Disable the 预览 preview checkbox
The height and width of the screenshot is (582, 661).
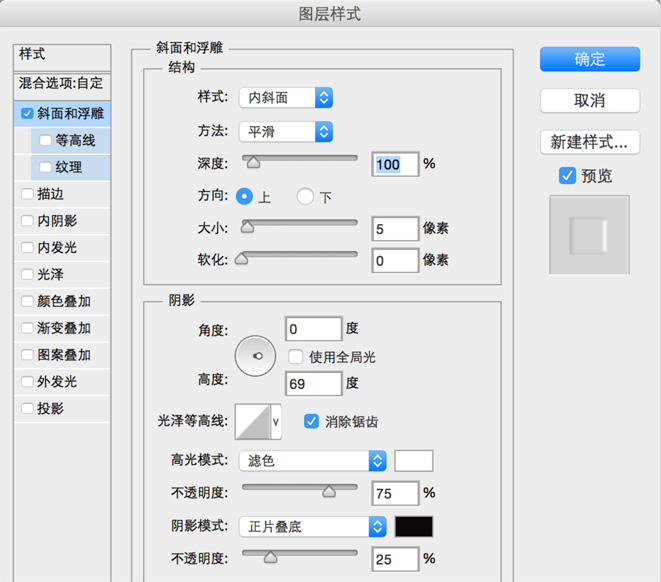pyautogui.click(x=567, y=176)
